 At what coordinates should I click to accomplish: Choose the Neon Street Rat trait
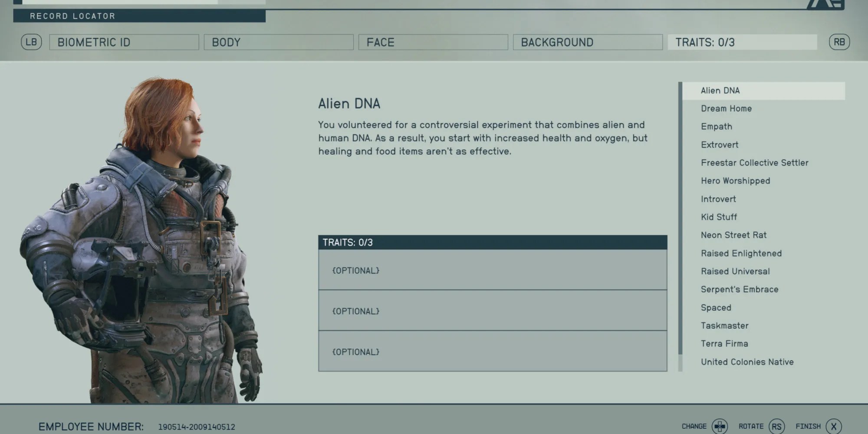[x=764, y=235]
